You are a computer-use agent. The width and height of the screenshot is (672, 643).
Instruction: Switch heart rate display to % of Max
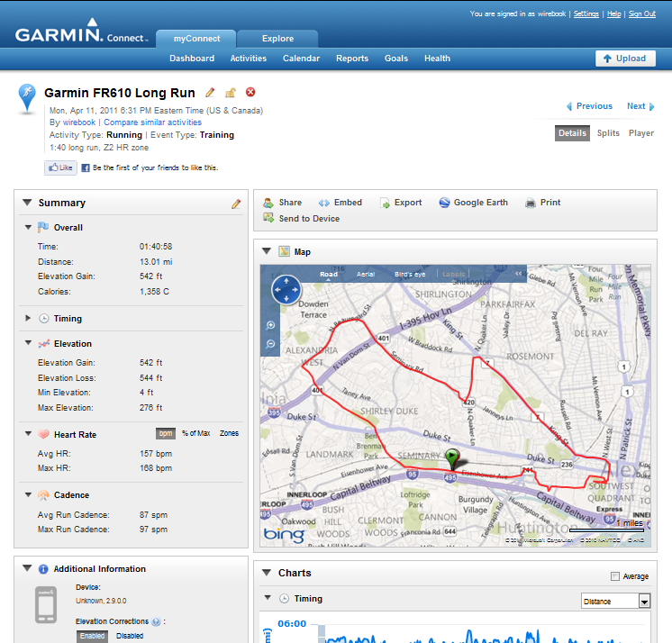(195, 433)
